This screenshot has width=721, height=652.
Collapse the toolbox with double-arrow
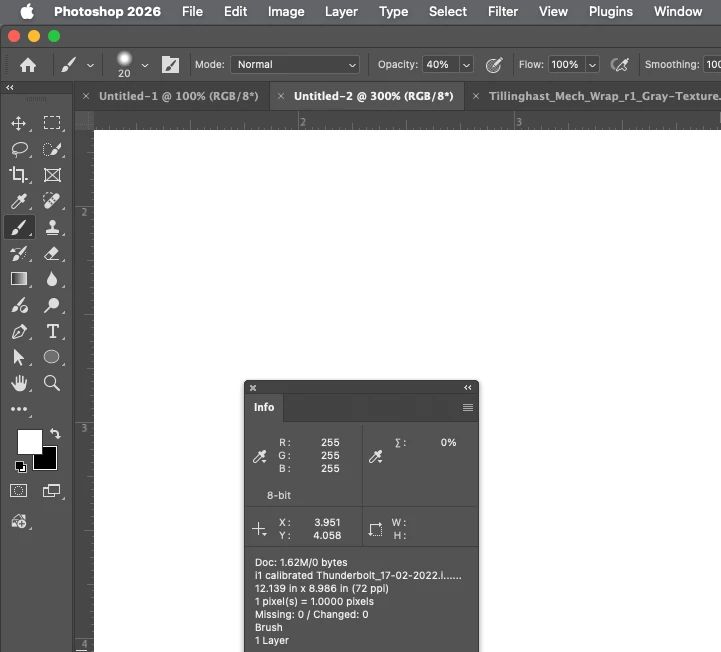(x=10, y=87)
